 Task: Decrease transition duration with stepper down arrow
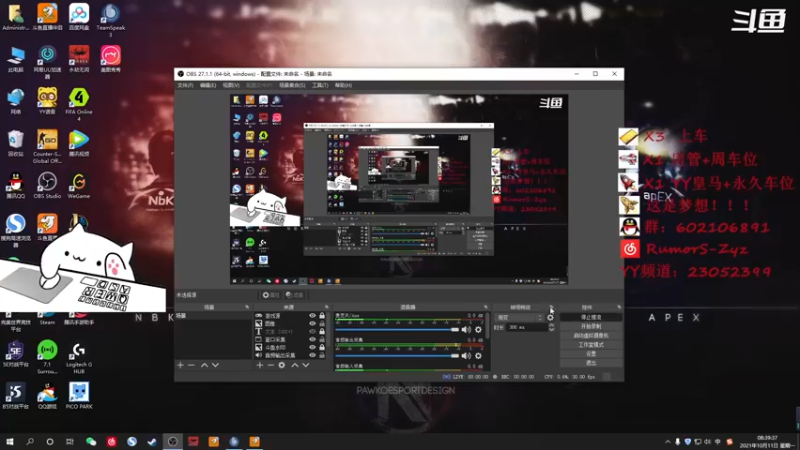552,330
